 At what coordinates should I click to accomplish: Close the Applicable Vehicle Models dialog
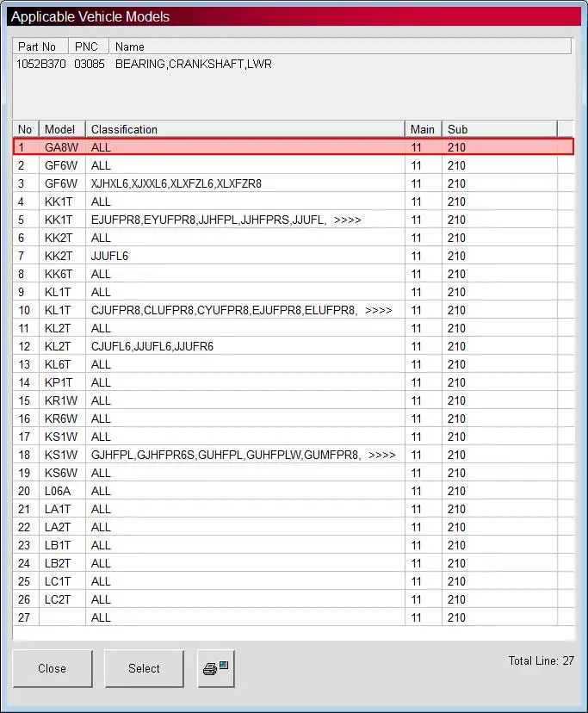pyautogui.click(x=53, y=668)
